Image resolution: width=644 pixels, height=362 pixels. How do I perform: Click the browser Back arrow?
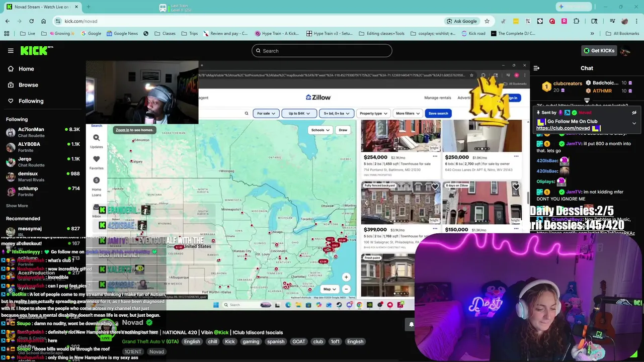tap(7, 21)
